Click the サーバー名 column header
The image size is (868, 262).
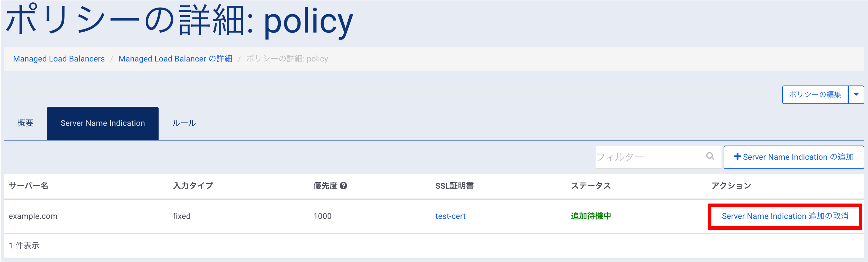tap(29, 186)
